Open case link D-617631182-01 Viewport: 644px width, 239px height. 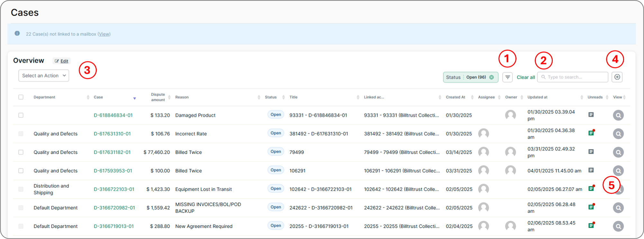coord(112,152)
